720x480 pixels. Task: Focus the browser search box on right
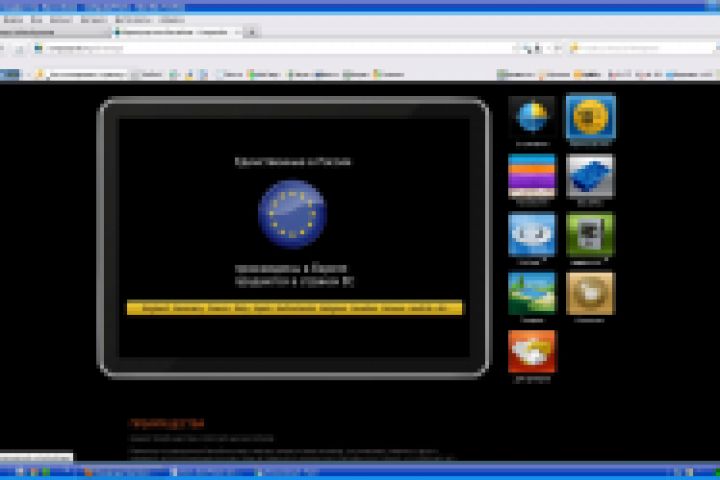click(643, 48)
